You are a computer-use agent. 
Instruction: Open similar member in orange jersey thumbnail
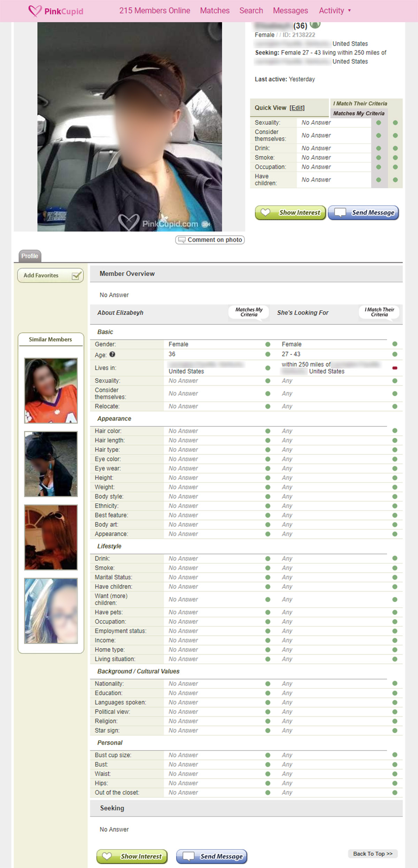(x=51, y=390)
